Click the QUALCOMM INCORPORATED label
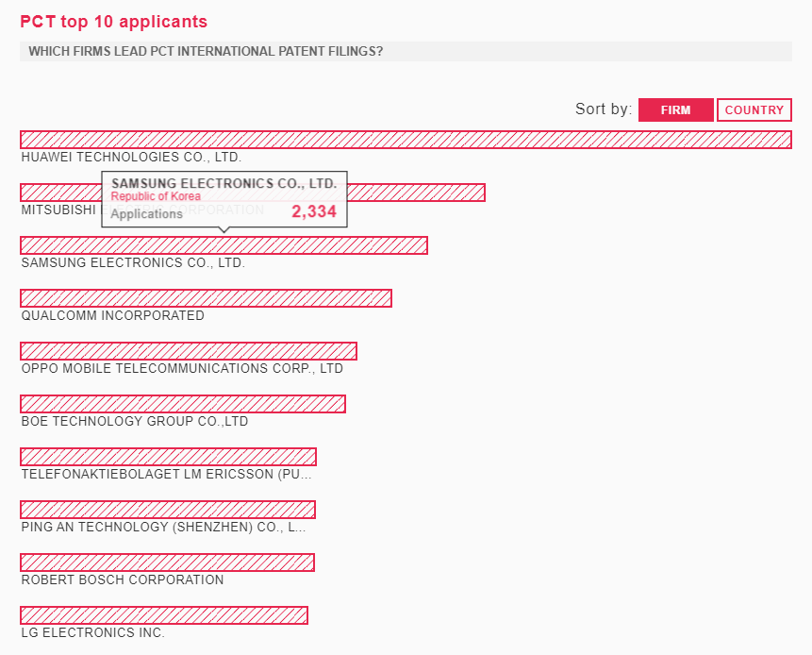 [x=112, y=316]
